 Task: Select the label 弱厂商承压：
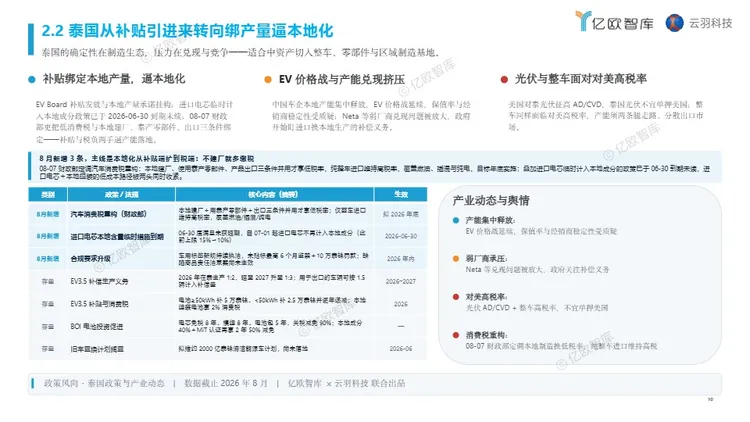(486, 258)
